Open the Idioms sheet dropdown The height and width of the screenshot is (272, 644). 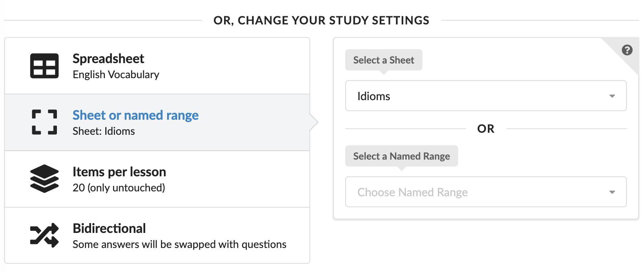point(485,96)
